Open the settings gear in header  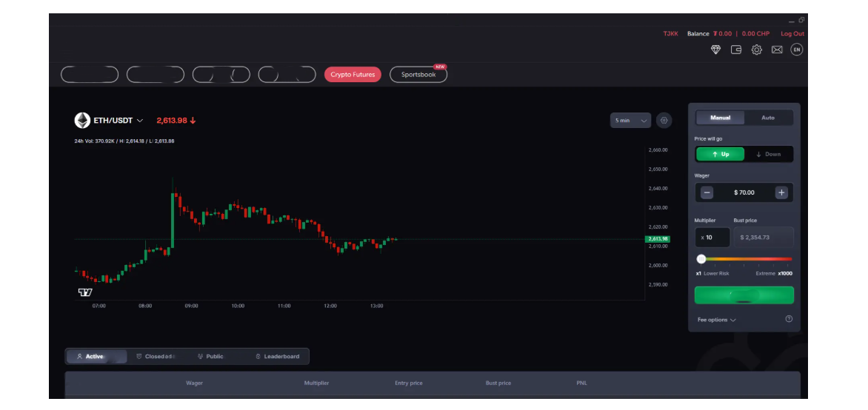757,50
